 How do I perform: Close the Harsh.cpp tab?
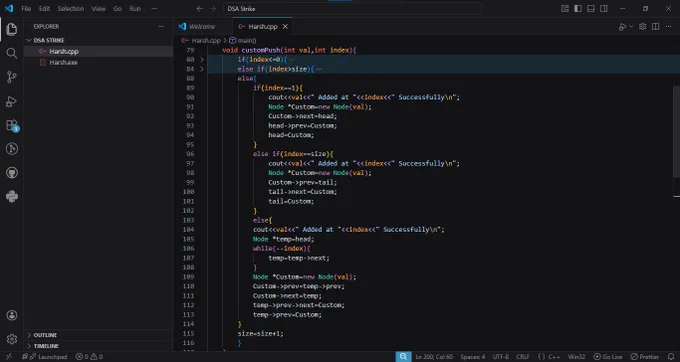(285, 26)
